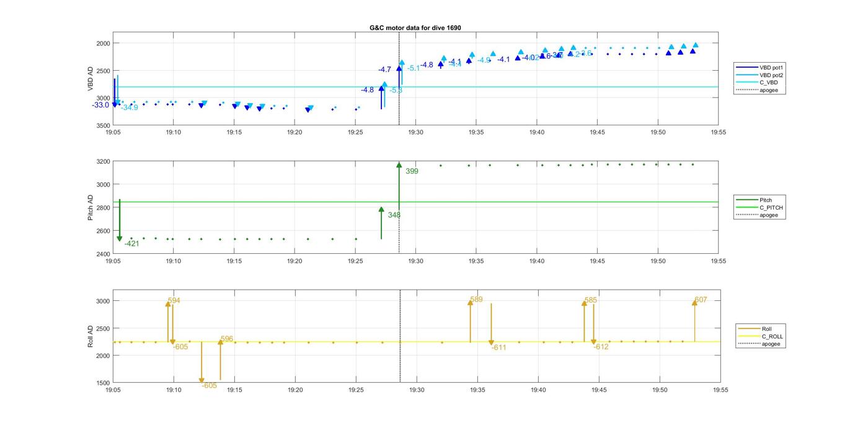
Task: Click the gold down arrowhead above -612
Action: (594, 343)
